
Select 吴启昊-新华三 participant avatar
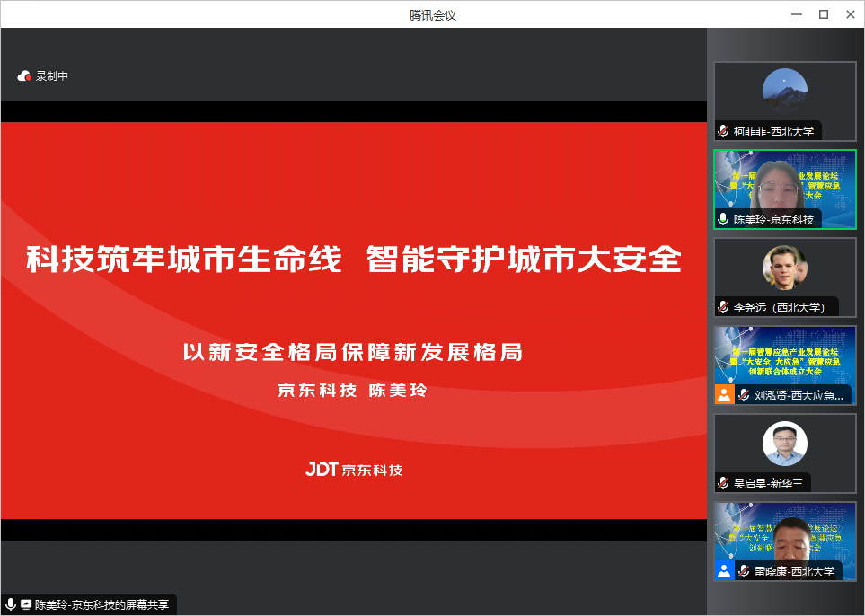(x=784, y=444)
